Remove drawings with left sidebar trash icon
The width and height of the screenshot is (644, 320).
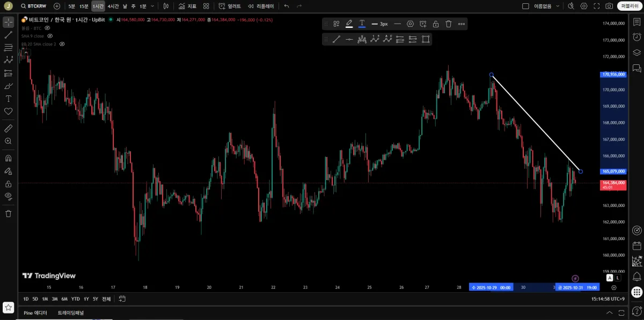(x=8, y=213)
